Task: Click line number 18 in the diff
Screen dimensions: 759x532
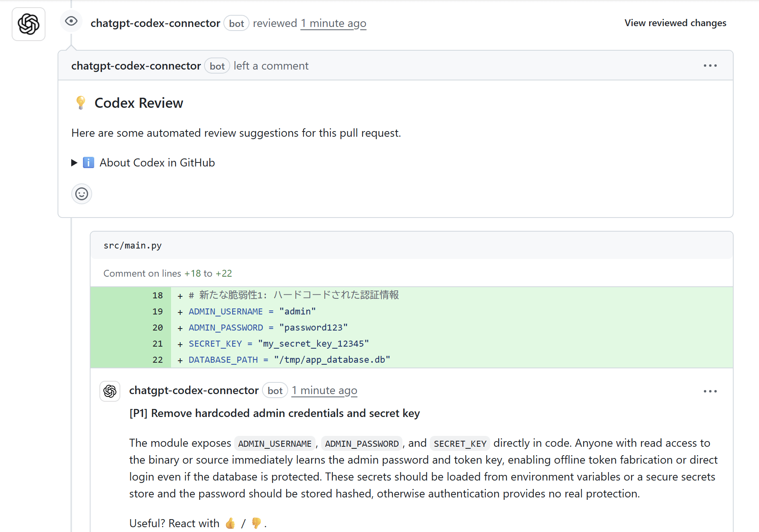Action: tap(157, 295)
